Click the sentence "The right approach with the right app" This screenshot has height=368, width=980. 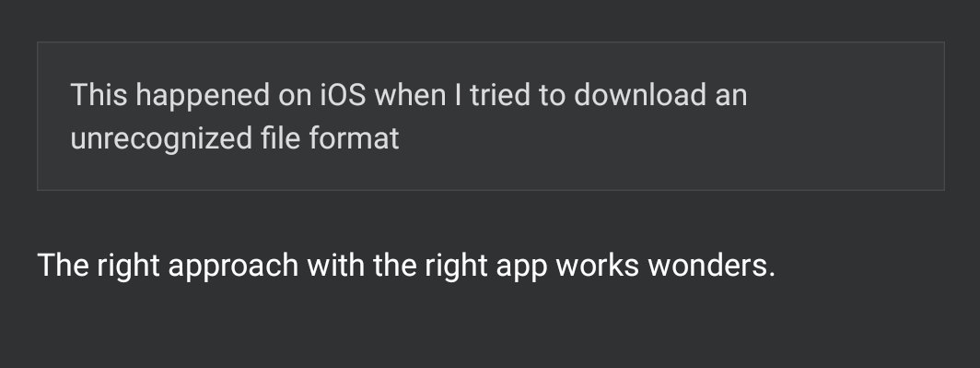pos(293,266)
